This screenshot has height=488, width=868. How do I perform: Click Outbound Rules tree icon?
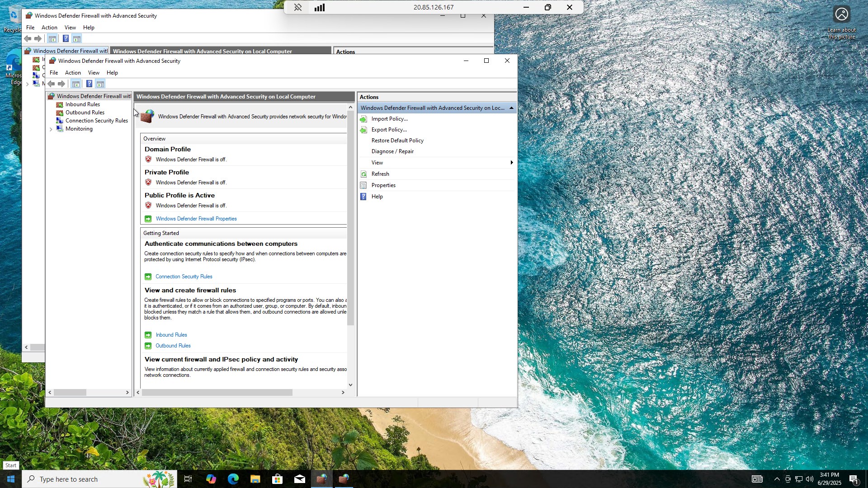pyautogui.click(x=60, y=113)
